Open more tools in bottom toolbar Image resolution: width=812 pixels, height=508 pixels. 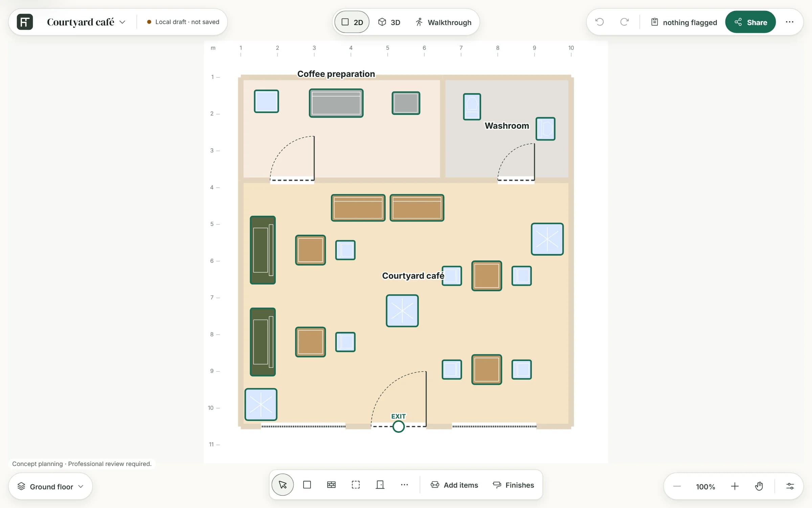[404, 485]
